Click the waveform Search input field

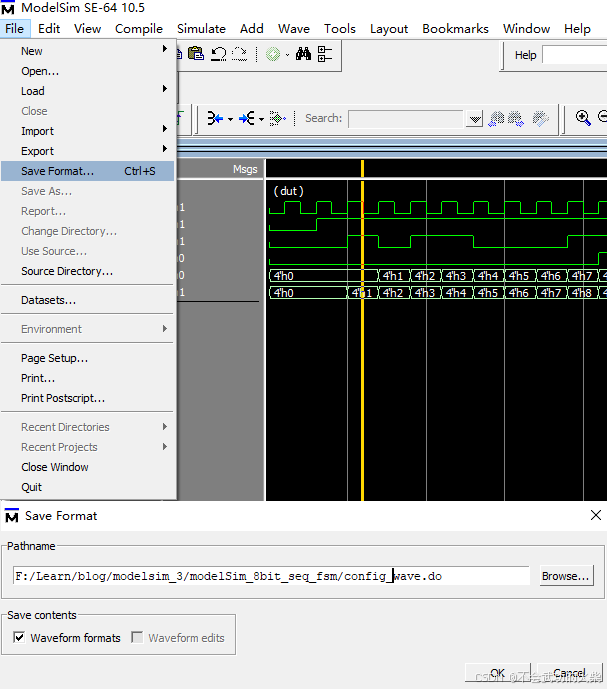pos(407,119)
